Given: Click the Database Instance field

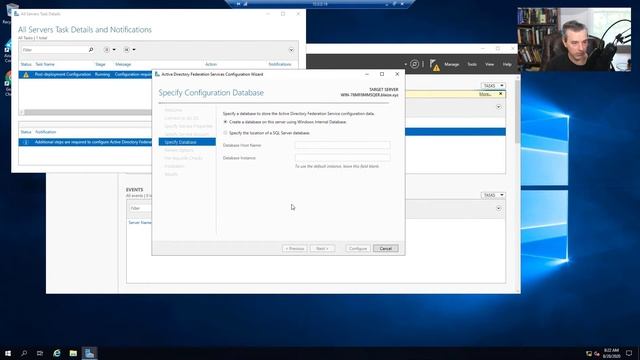Looking at the screenshot, I should [x=342, y=158].
